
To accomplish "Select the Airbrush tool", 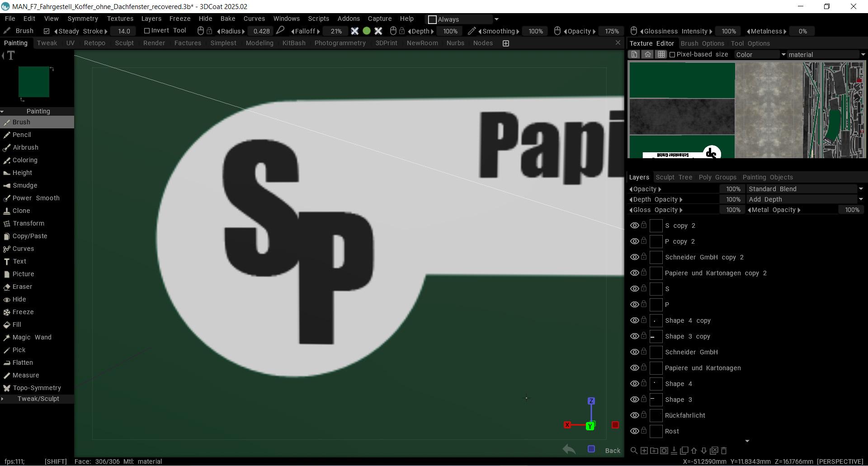I will click(x=25, y=147).
